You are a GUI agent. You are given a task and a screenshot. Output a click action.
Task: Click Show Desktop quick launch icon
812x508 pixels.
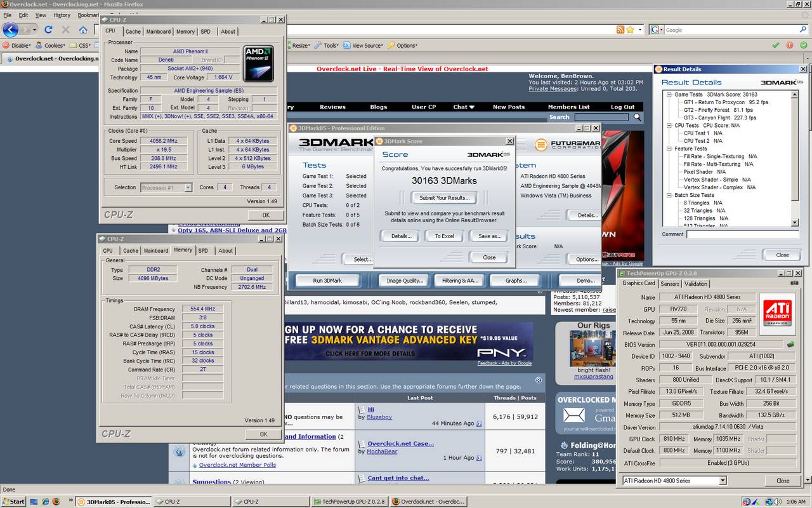33,501
